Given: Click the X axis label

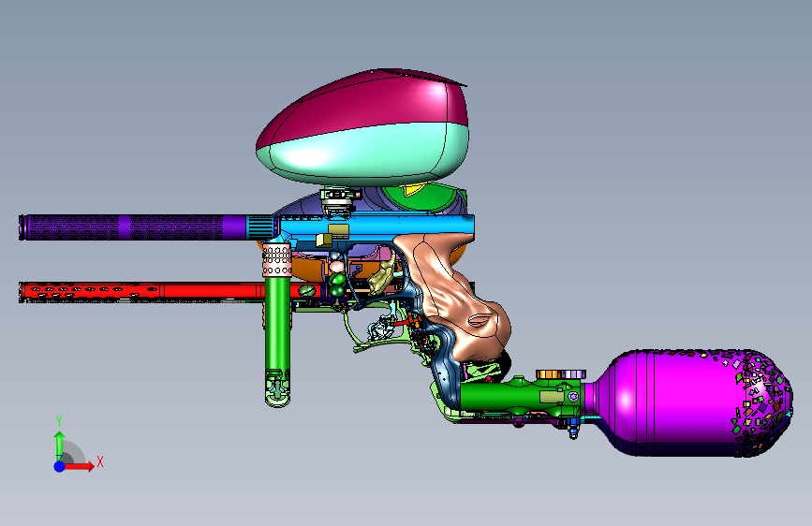Looking at the screenshot, I should pyautogui.click(x=100, y=461).
